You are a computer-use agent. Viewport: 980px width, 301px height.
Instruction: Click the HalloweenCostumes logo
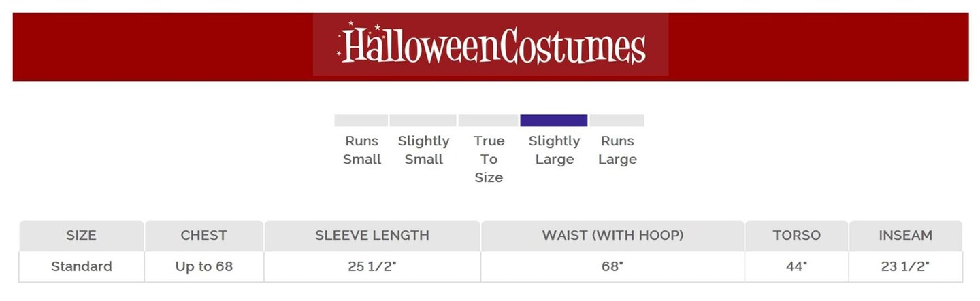click(491, 45)
